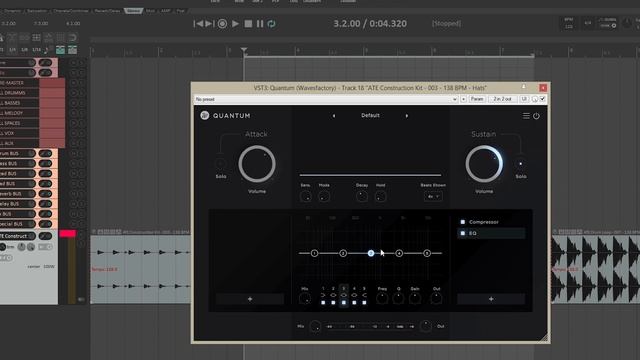
Task: Click the wet knob in plugin header
Action: point(535,99)
